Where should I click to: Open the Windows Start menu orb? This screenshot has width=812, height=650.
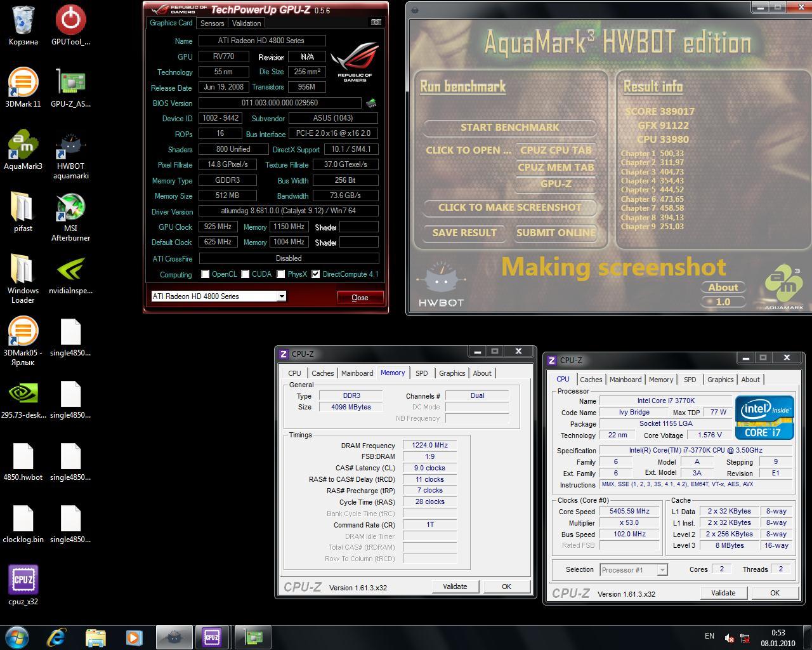pos(17,637)
